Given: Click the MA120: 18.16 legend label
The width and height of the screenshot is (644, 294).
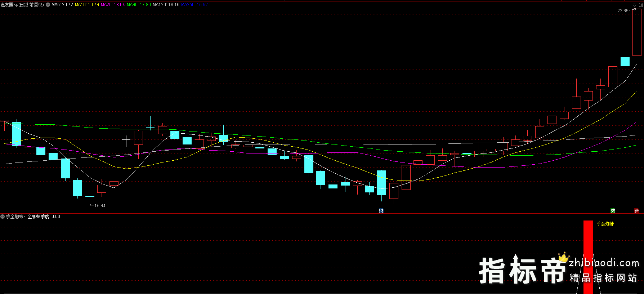Looking at the screenshot, I should 166,5.
